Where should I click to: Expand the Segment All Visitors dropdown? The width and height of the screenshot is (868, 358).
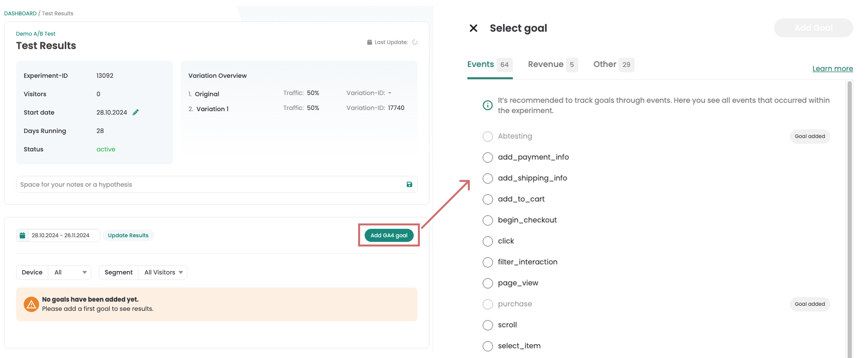click(163, 273)
